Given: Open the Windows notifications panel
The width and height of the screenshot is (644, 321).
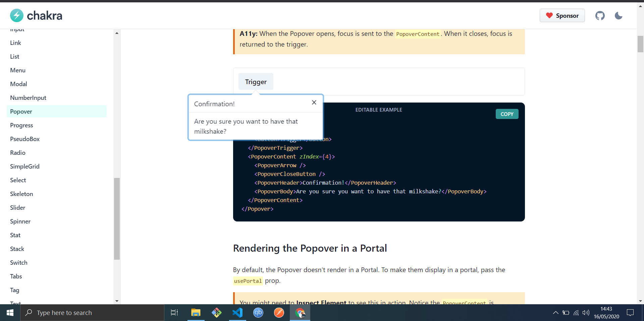Looking at the screenshot, I should click(x=630, y=313).
